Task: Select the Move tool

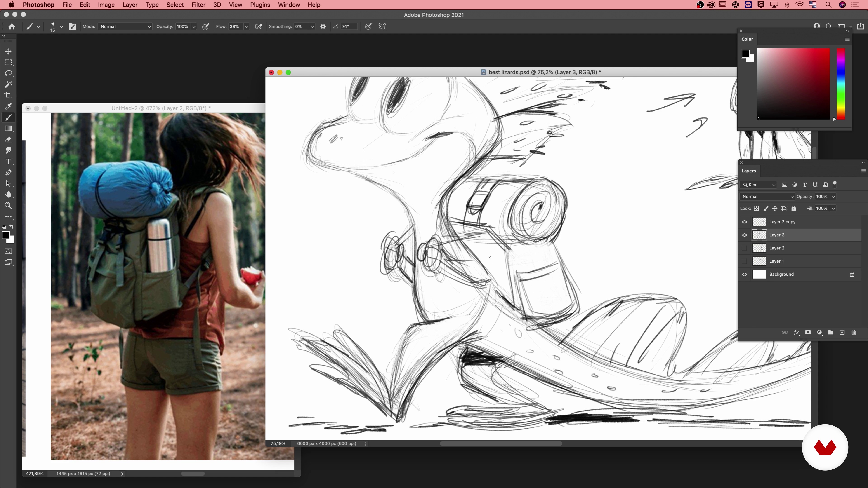Action: (8, 51)
